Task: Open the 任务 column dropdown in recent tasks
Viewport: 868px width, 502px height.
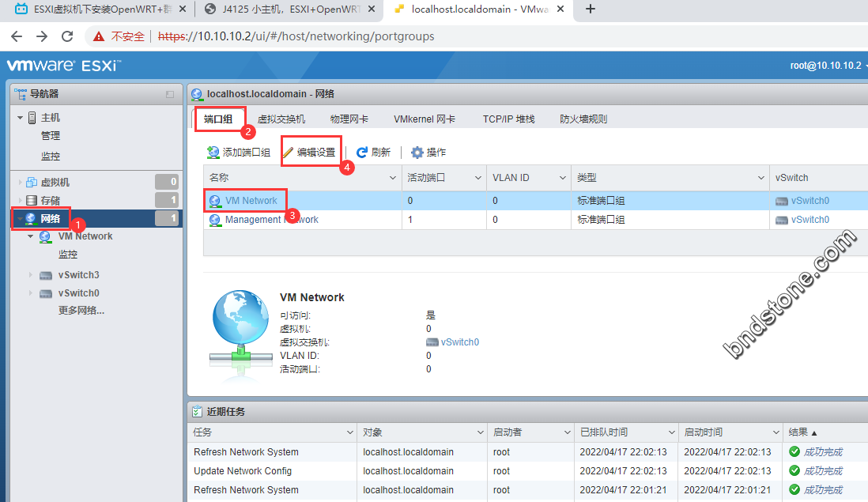Action: click(x=350, y=432)
